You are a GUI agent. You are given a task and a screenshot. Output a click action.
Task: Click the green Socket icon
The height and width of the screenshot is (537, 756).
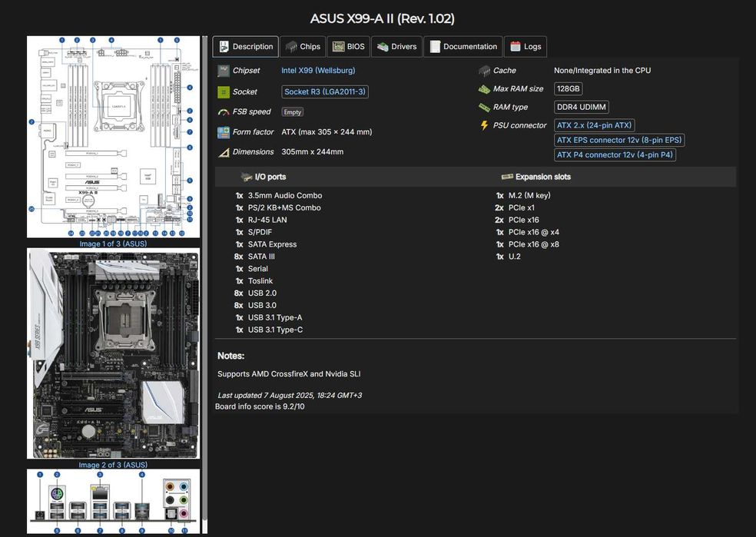point(224,92)
